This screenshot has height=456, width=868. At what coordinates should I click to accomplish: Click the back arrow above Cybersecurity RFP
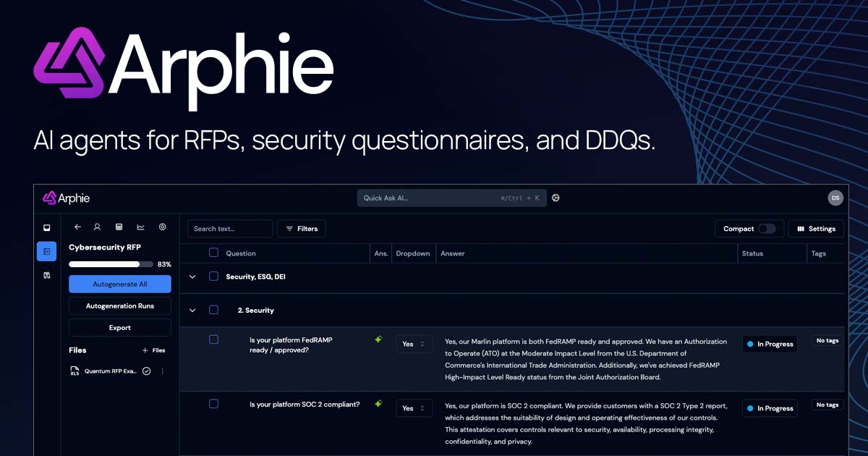point(77,227)
